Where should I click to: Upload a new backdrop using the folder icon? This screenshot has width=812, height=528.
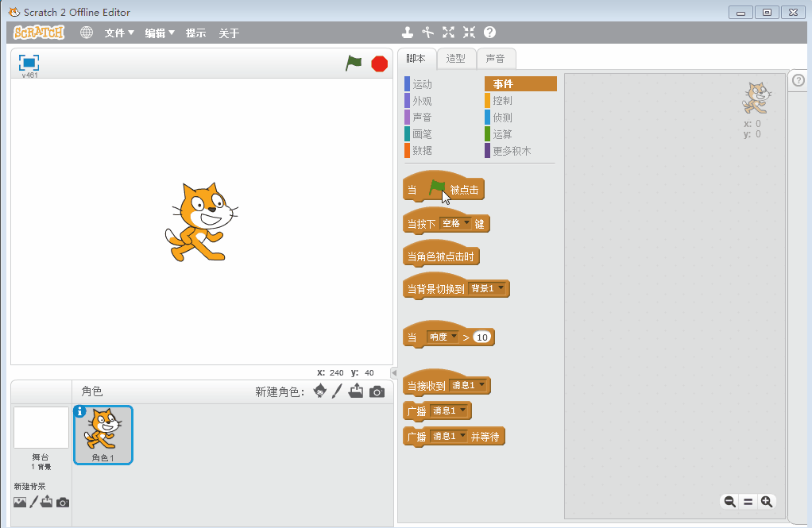tap(46, 502)
